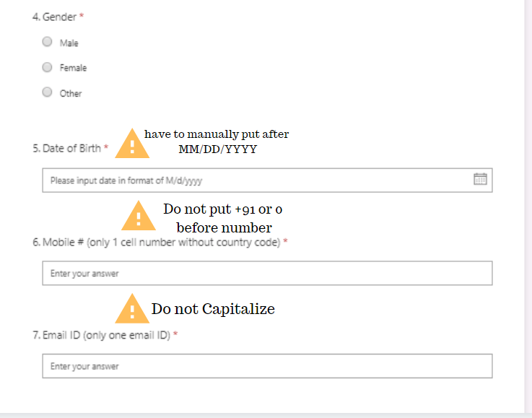This screenshot has width=532, height=418.
Task: Choose the Female gender option
Action: tap(47, 67)
